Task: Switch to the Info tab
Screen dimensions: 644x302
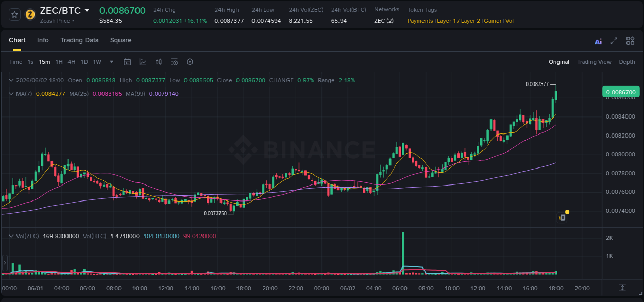Action: click(x=43, y=40)
